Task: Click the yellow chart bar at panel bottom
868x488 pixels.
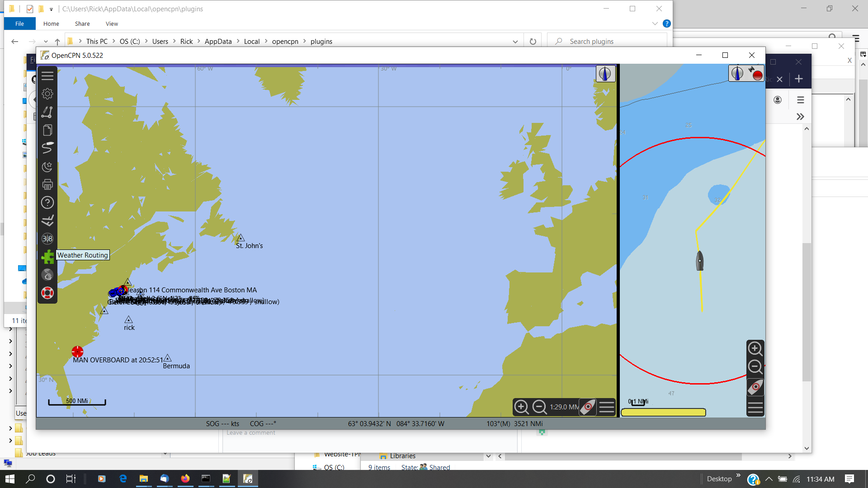Action: [663, 412]
